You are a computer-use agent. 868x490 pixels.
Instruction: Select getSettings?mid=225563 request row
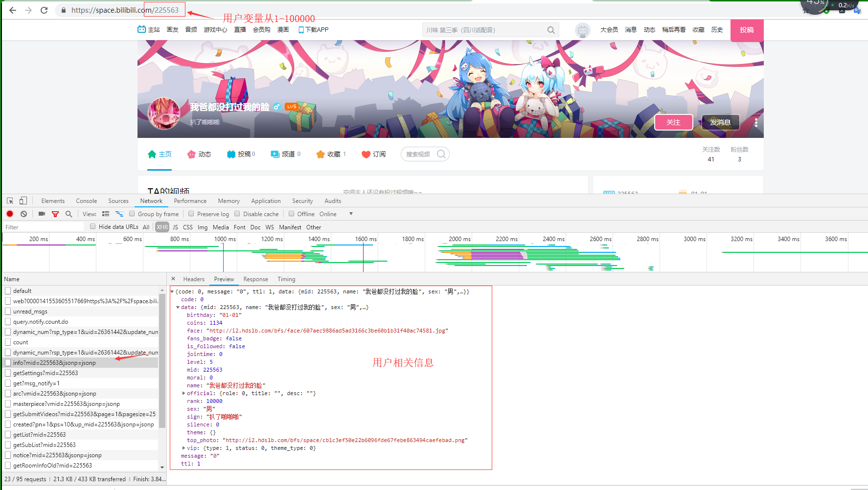coord(81,373)
